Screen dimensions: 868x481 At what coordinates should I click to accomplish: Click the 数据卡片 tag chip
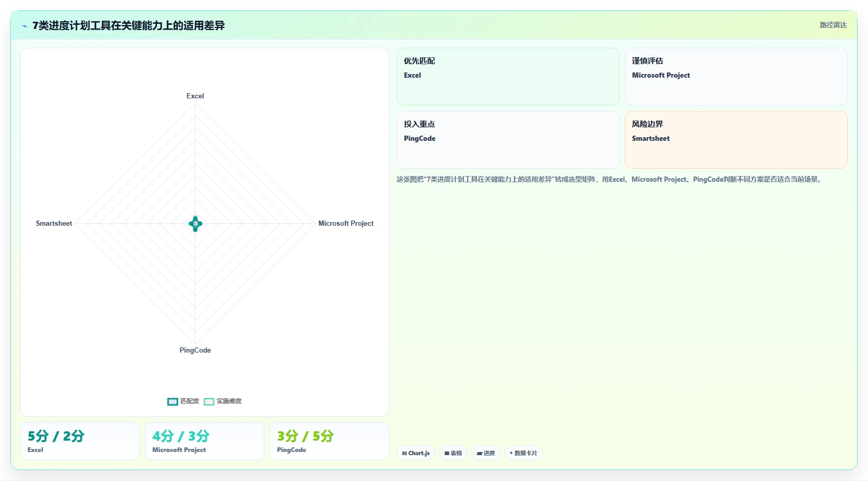pos(523,453)
